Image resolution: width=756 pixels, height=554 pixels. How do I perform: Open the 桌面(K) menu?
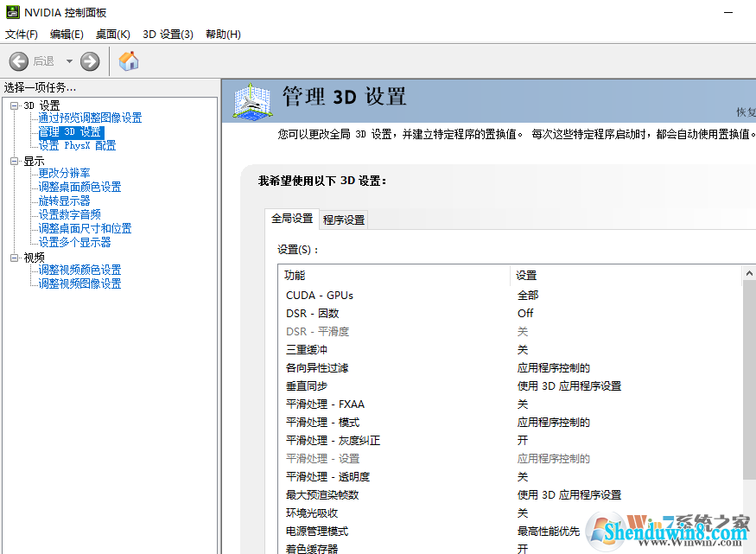coord(113,35)
